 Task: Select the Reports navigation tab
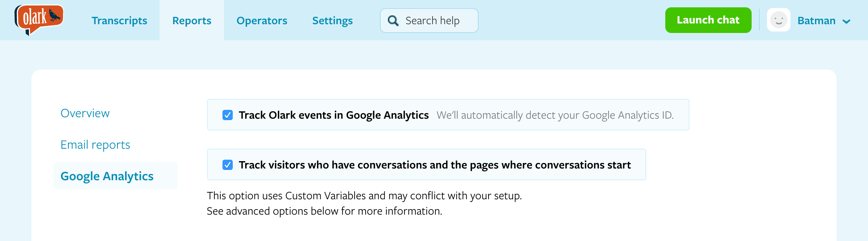192,21
